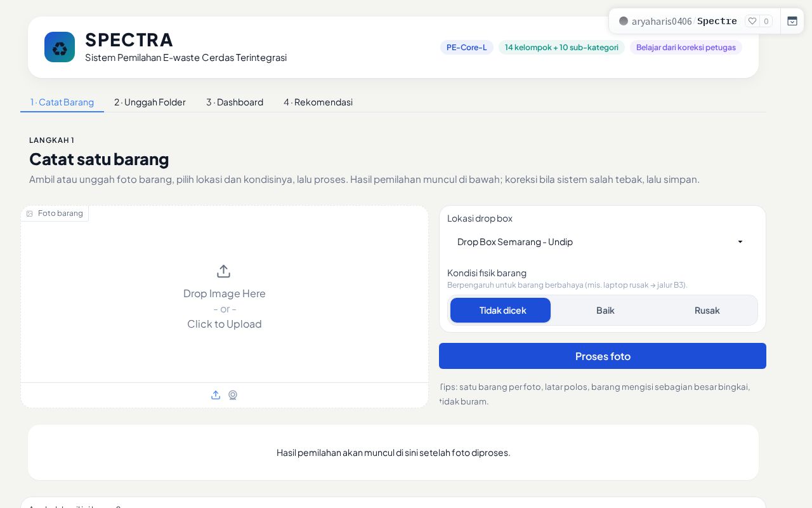Open the 3 · Dashboard tab

point(235,102)
